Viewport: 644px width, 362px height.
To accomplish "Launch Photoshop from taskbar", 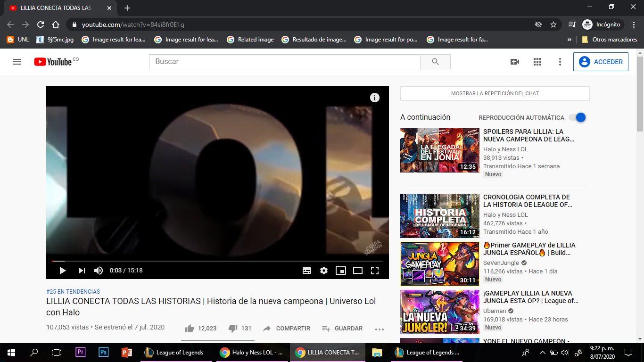I will click(x=104, y=352).
